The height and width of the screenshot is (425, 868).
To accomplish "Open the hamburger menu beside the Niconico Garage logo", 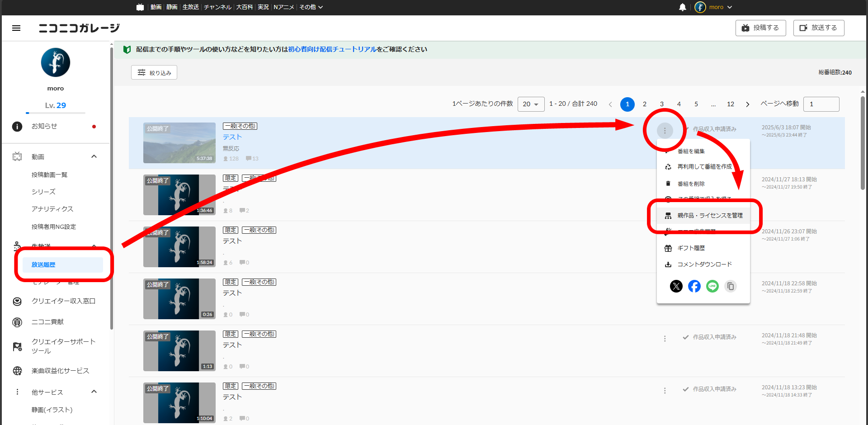I will pyautogui.click(x=16, y=28).
